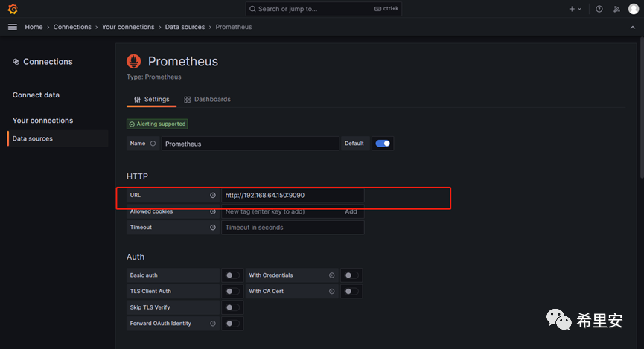Enable the Basic auth toggle
This screenshot has width=644, height=349.
pyautogui.click(x=233, y=275)
